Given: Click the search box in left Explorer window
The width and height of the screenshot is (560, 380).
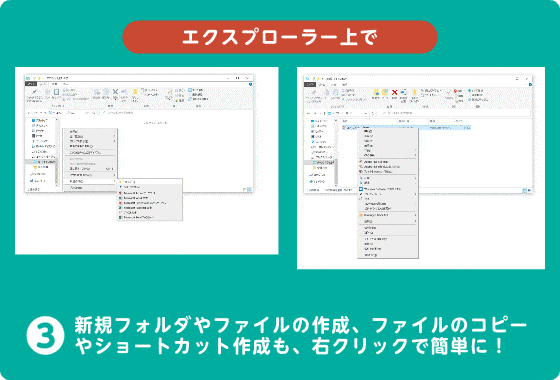Looking at the screenshot, I should (x=176, y=113).
